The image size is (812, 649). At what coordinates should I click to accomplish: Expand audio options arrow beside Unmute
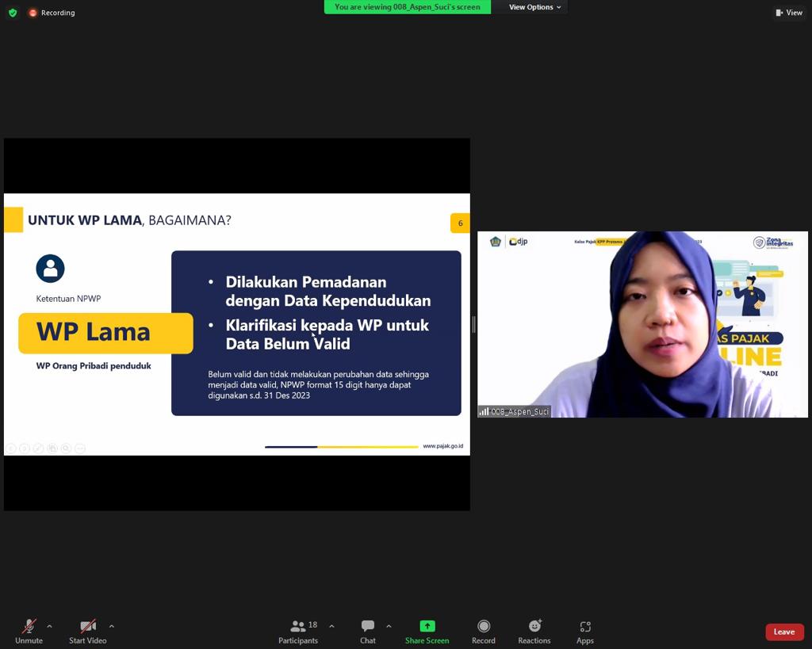click(49, 626)
